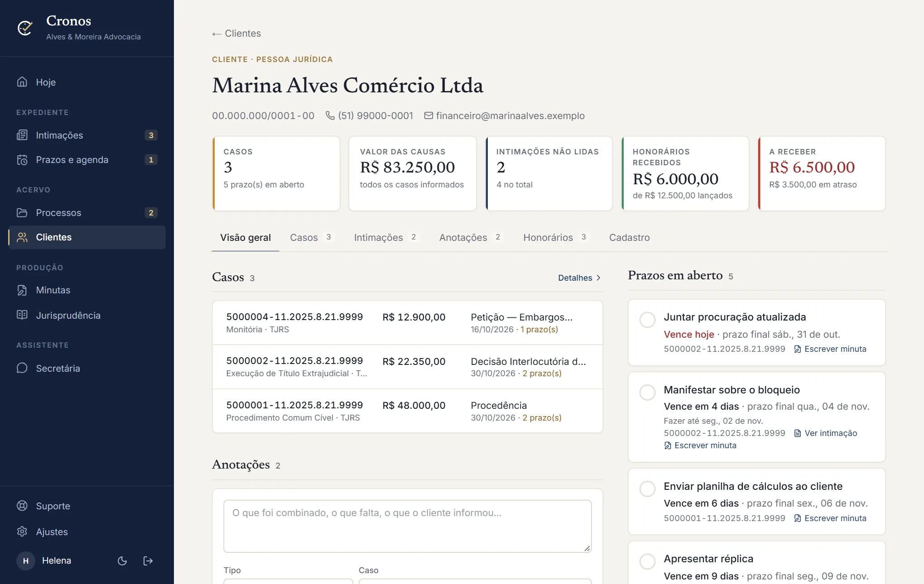Viewport: 924px width, 584px height.
Task: Click the R$ 48.000,00 case value
Action: point(414,406)
